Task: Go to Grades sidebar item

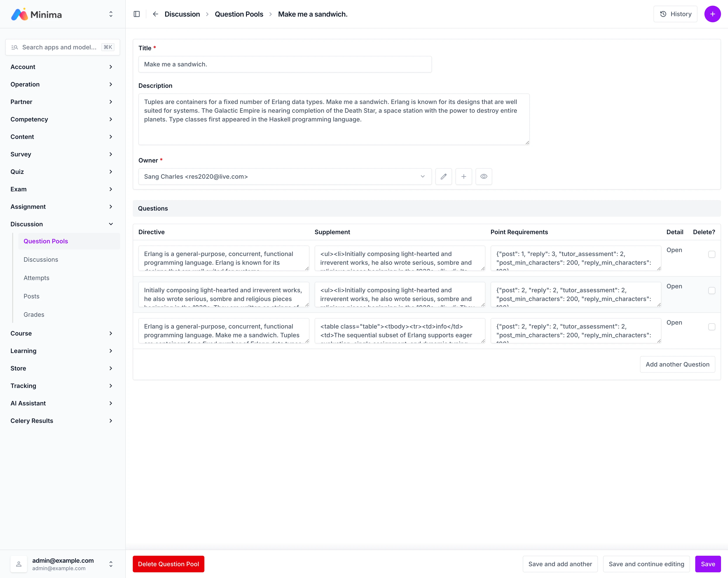Action: 34,315
